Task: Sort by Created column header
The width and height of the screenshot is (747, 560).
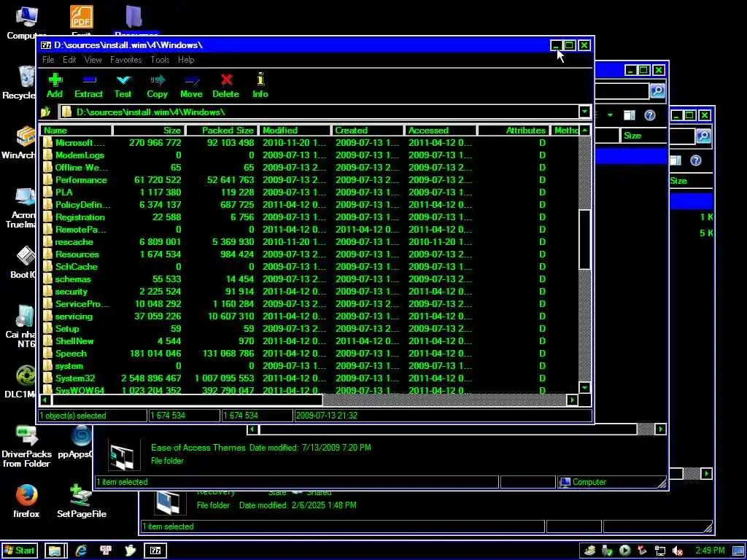Action: (x=368, y=130)
